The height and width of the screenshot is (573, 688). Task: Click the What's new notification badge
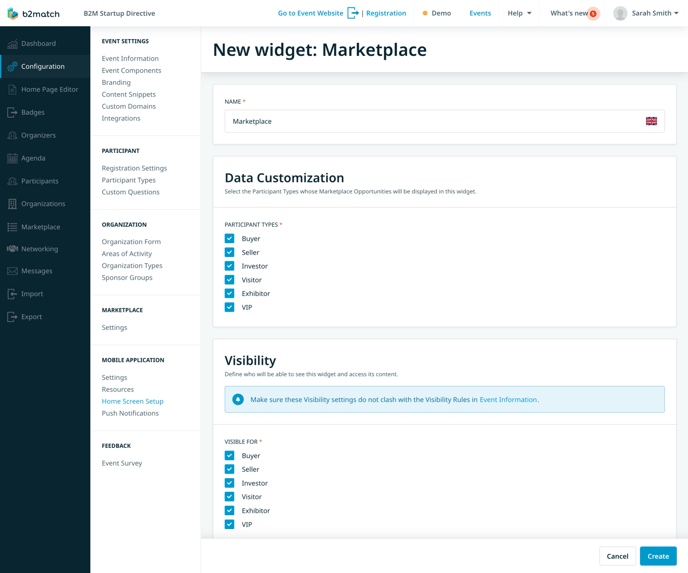593,14
